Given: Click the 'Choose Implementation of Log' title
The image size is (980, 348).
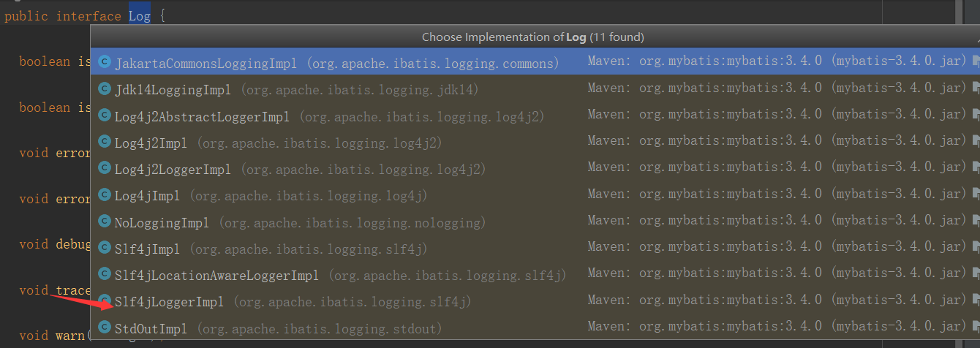Looking at the screenshot, I should click(x=532, y=37).
